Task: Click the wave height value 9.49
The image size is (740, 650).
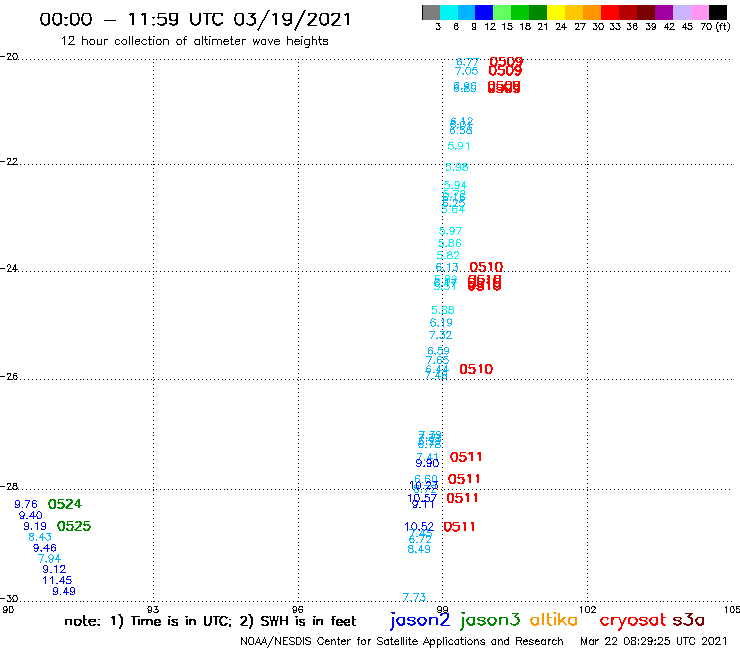Action: [x=64, y=591]
